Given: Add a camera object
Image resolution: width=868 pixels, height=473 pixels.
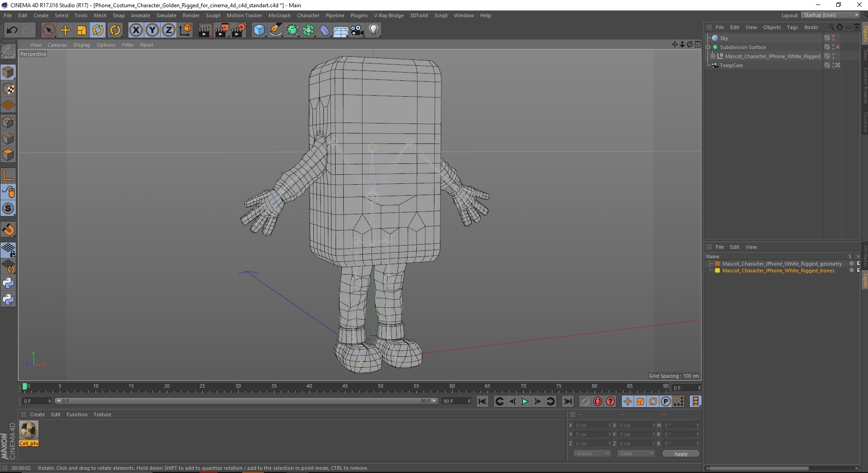Looking at the screenshot, I should (x=357, y=30).
